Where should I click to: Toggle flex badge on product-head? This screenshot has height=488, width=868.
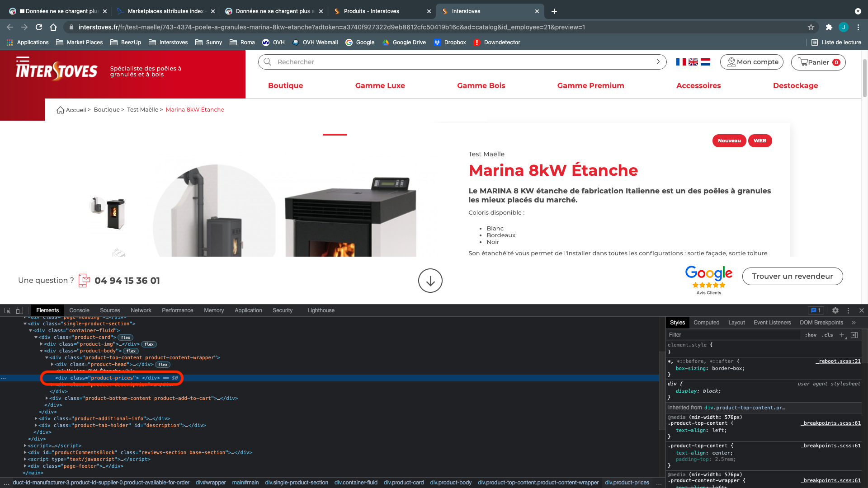click(163, 365)
